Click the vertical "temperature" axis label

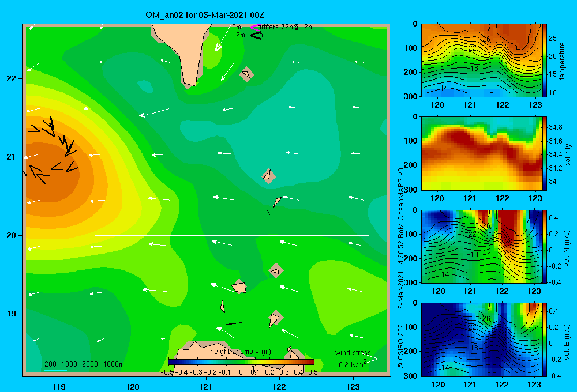coord(562,61)
